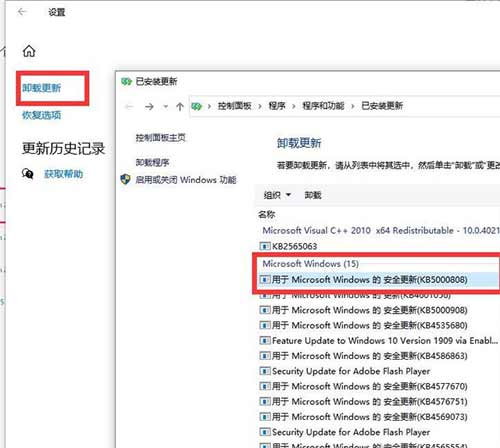Image resolution: width=500 pixels, height=448 pixels.
Task: Expand chevron after 控制面板 breadcrumb
Action: 260,106
